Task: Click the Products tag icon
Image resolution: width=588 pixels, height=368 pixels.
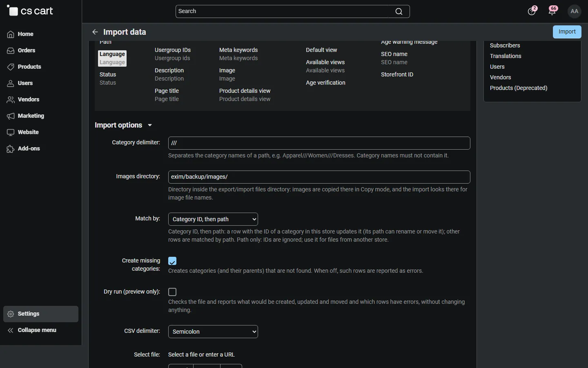Action: point(11,67)
